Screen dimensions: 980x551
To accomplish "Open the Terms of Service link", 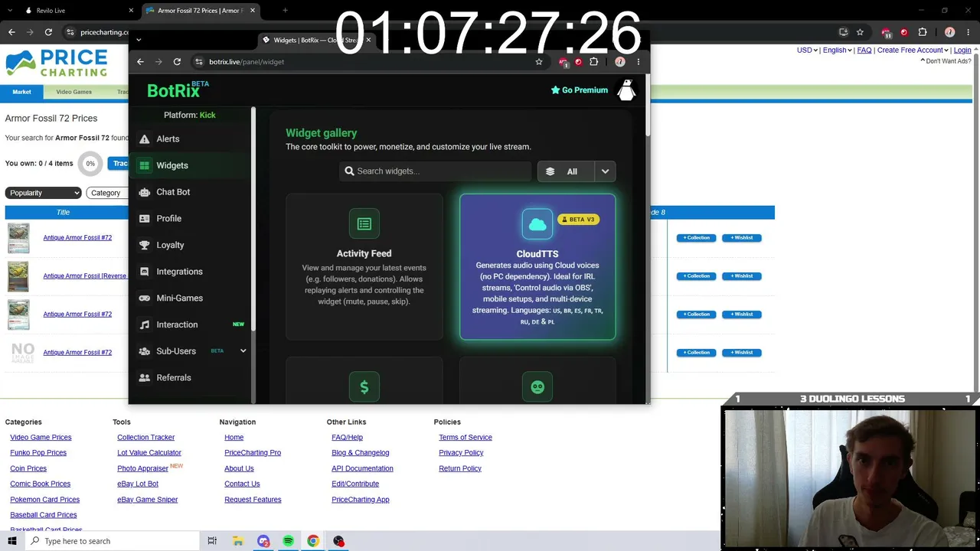I will pos(465,438).
